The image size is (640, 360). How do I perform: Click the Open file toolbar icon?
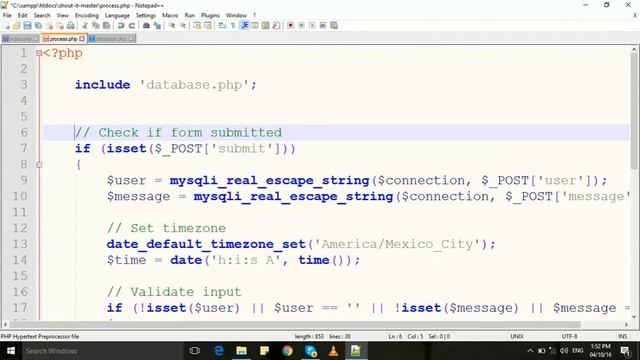pyautogui.click(x=16, y=25)
